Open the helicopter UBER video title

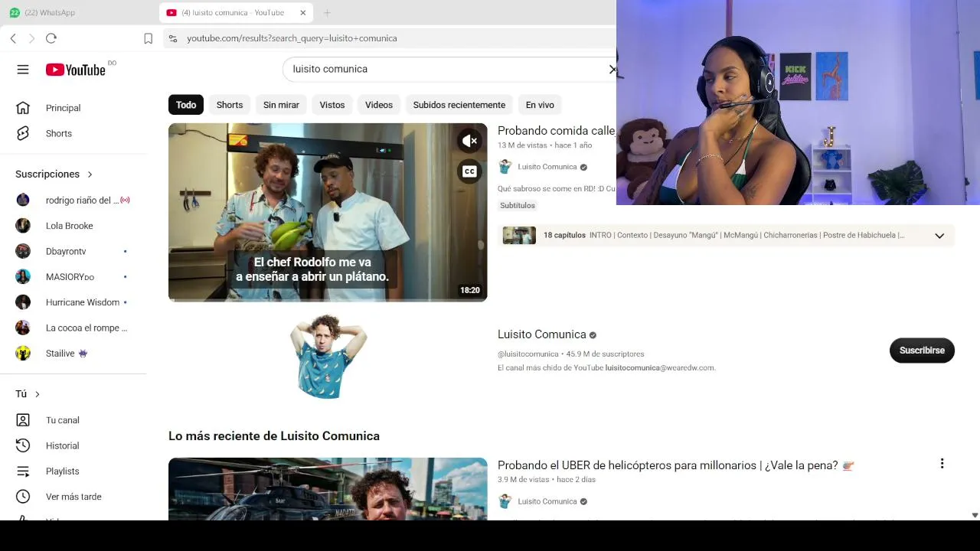676,465
